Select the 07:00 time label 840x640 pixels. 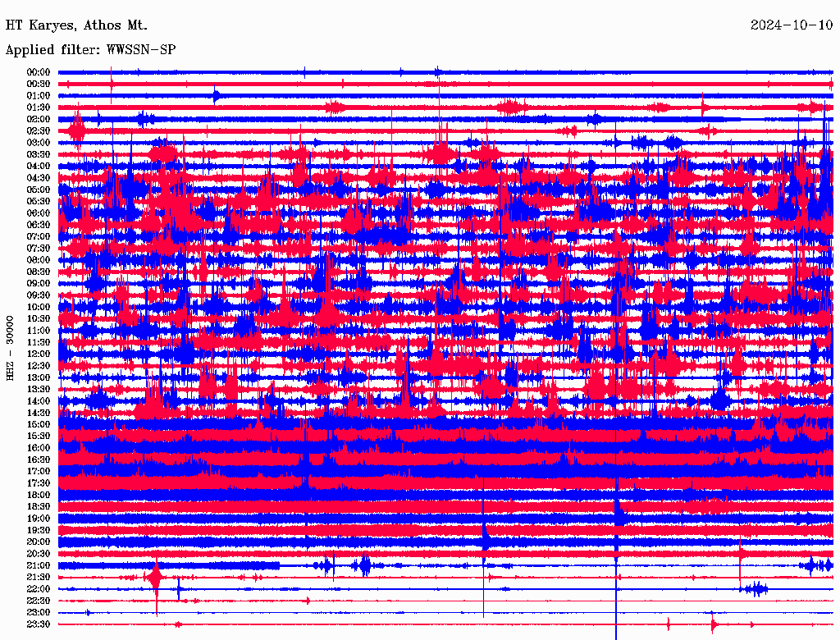39,237
